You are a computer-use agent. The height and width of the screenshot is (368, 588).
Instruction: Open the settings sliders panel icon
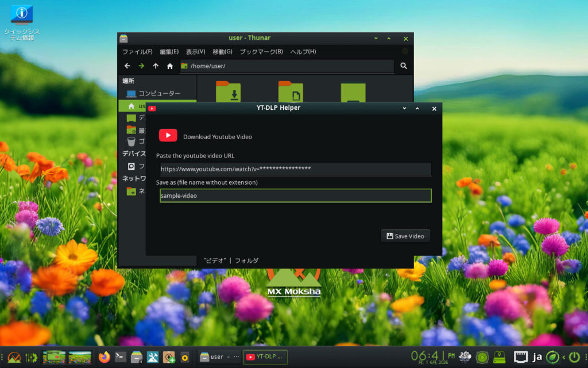[31, 357]
